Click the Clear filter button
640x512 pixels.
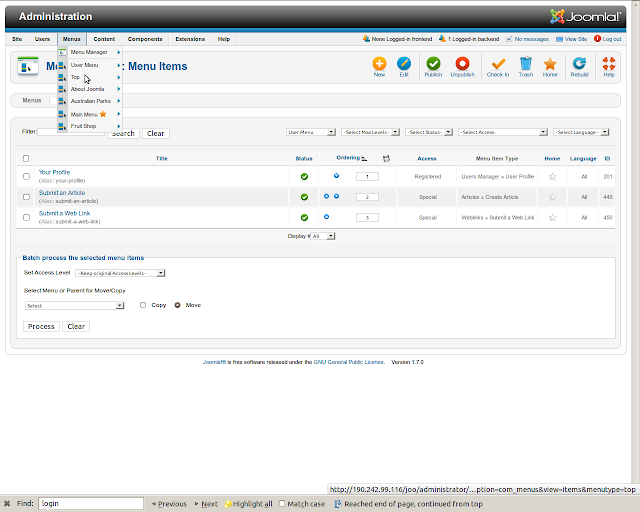(x=156, y=134)
